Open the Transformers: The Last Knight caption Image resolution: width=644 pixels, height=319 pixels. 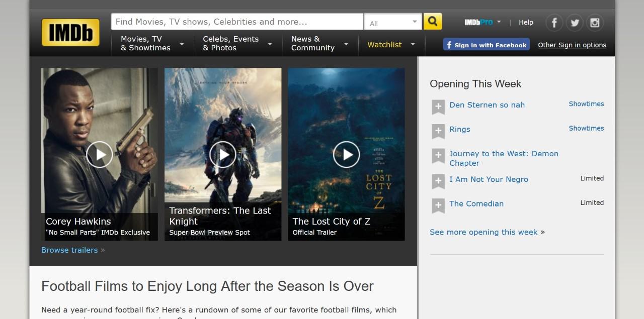[220, 216]
